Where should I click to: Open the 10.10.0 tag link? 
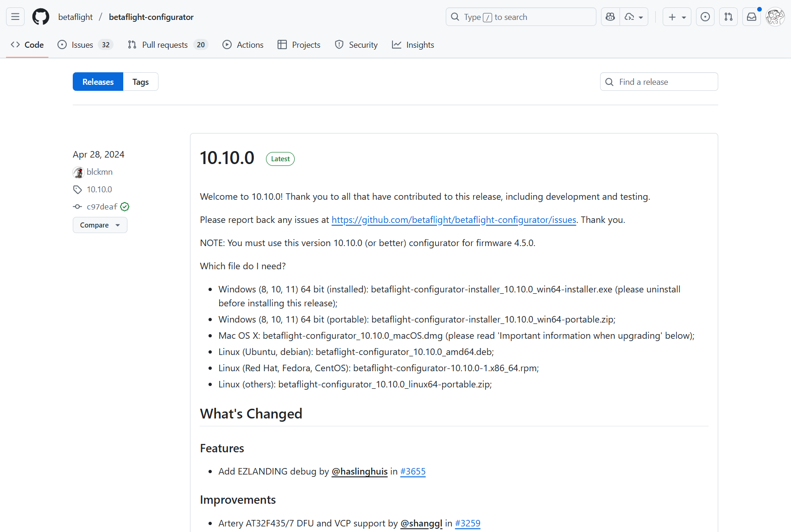pyautogui.click(x=99, y=190)
